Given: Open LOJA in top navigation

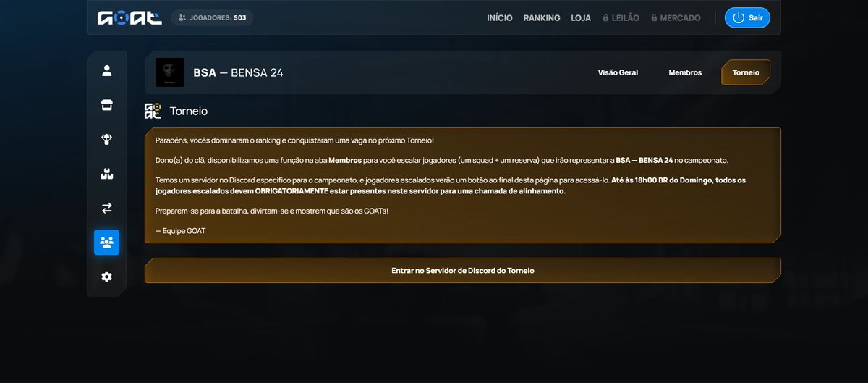Looking at the screenshot, I should [x=581, y=18].
